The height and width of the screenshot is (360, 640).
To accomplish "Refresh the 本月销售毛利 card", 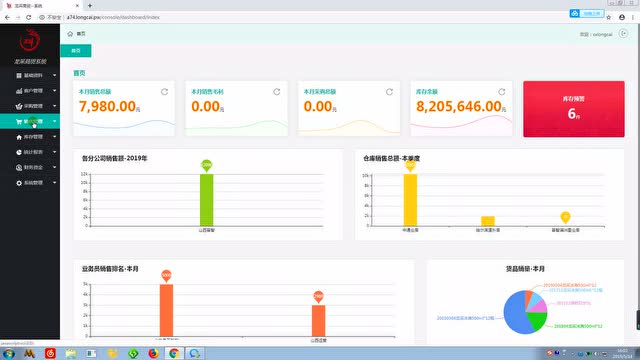I will click(277, 92).
